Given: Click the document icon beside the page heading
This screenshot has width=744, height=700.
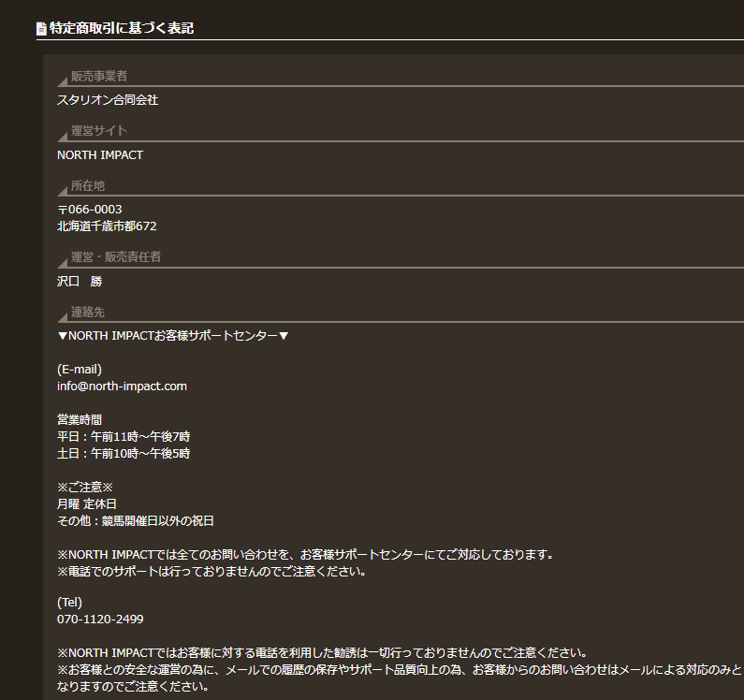Looking at the screenshot, I should pyautogui.click(x=41, y=28).
